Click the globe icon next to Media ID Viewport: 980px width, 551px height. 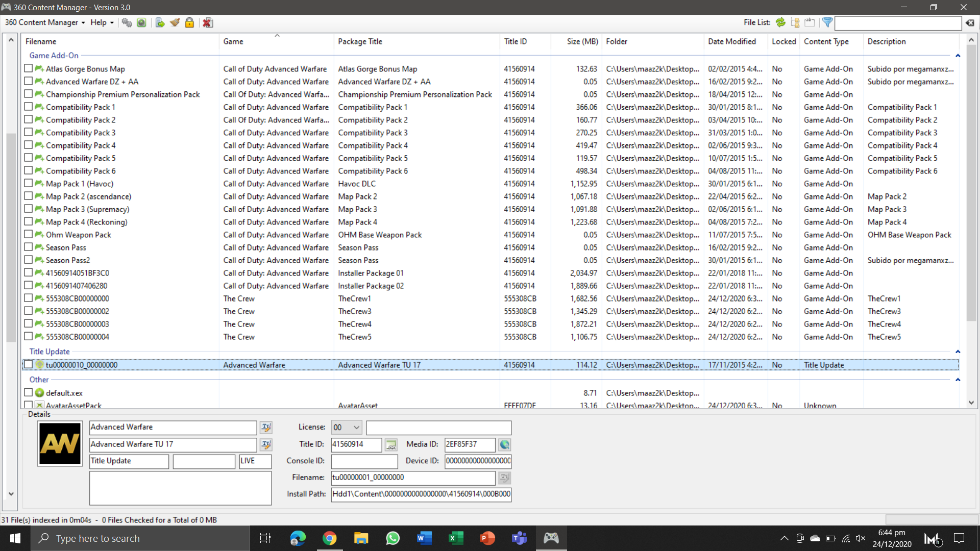coord(504,445)
